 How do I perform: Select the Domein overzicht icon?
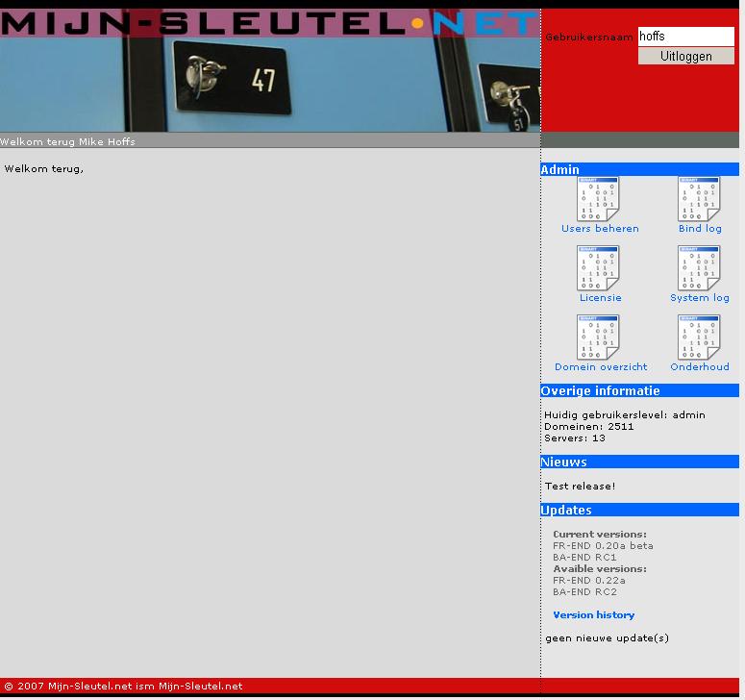pyautogui.click(x=598, y=337)
